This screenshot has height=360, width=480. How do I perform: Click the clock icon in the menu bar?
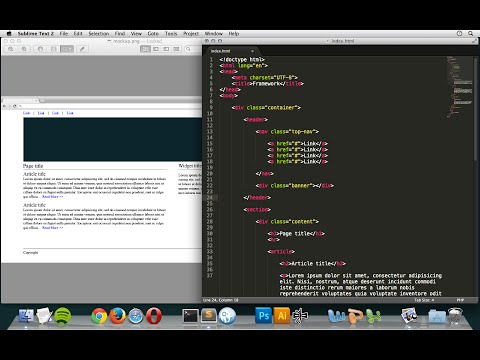[x=459, y=34]
